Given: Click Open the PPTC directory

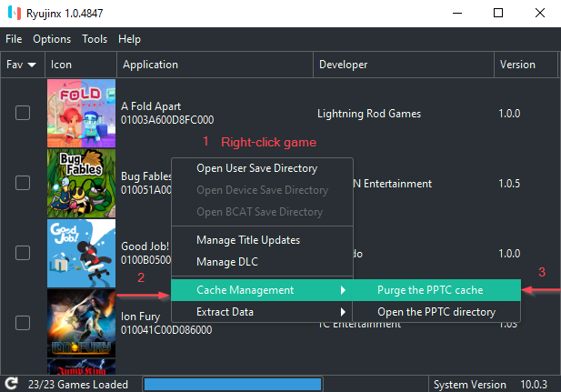Looking at the screenshot, I should tap(436, 312).
